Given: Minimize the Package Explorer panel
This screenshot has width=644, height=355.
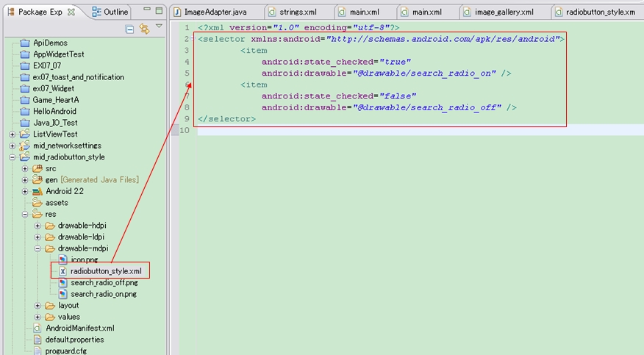Looking at the screenshot, I should point(146,10).
